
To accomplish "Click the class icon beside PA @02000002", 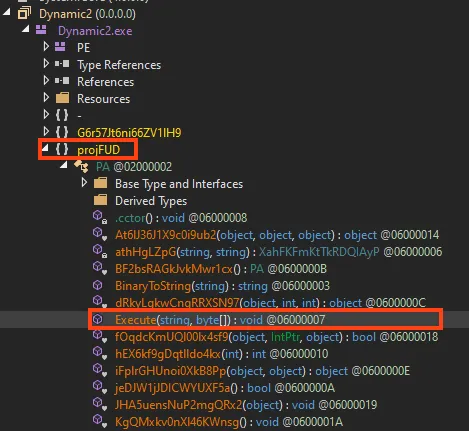I will tap(82, 166).
